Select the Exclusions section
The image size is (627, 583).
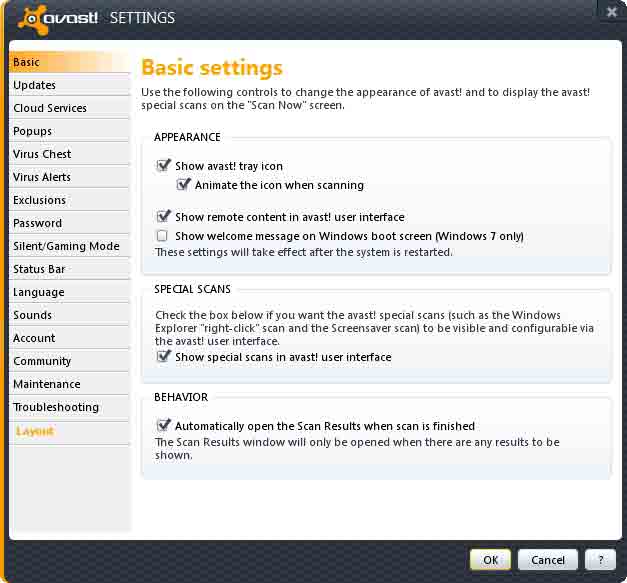point(69,200)
